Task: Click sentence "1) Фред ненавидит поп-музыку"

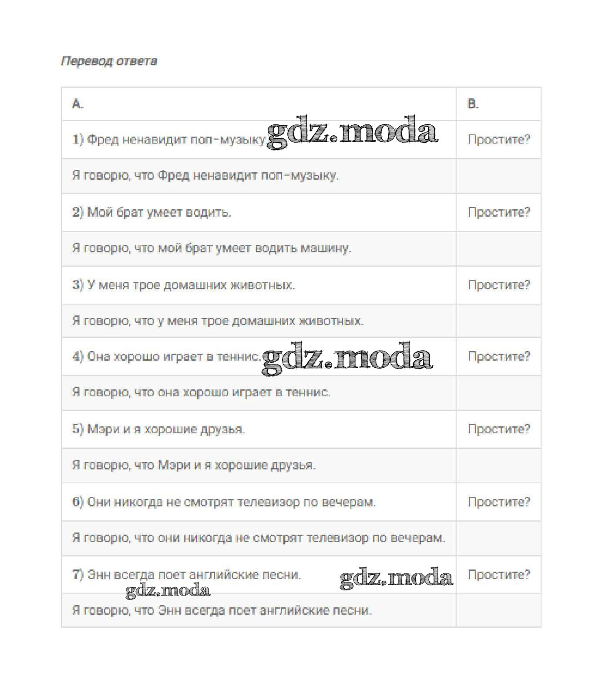Action: (169, 140)
